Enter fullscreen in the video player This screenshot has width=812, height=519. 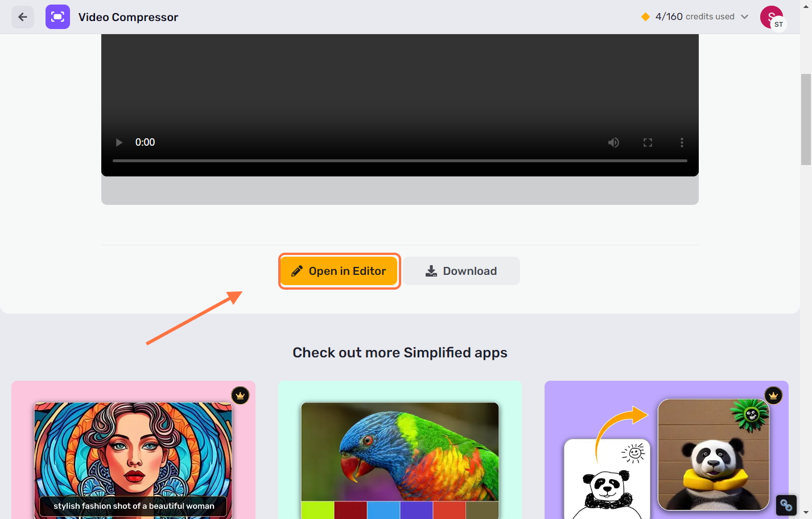click(x=648, y=142)
